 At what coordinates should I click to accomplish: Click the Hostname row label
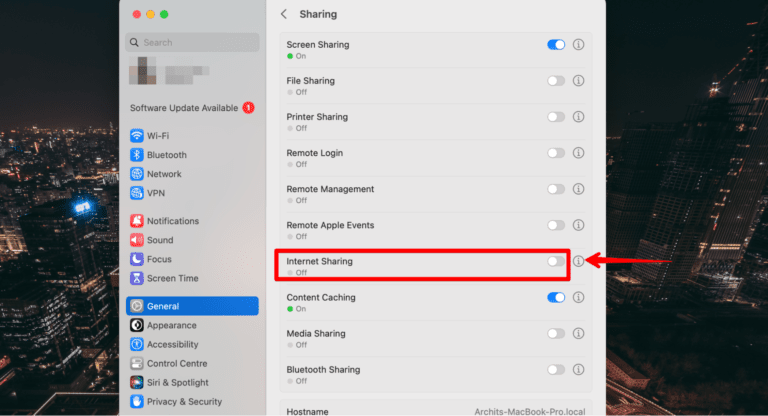click(307, 412)
